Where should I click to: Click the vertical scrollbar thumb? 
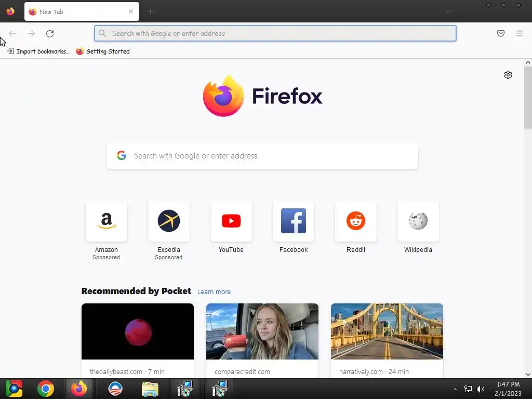pos(528,98)
